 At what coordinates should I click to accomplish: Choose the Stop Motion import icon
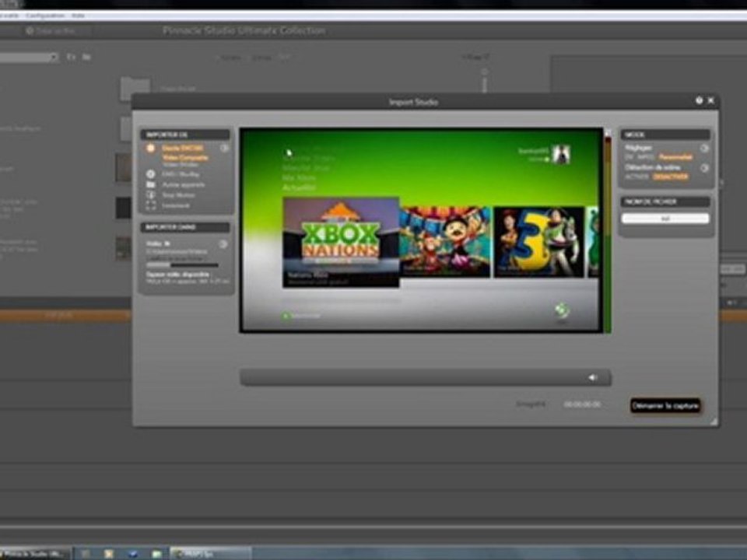coord(150,195)
